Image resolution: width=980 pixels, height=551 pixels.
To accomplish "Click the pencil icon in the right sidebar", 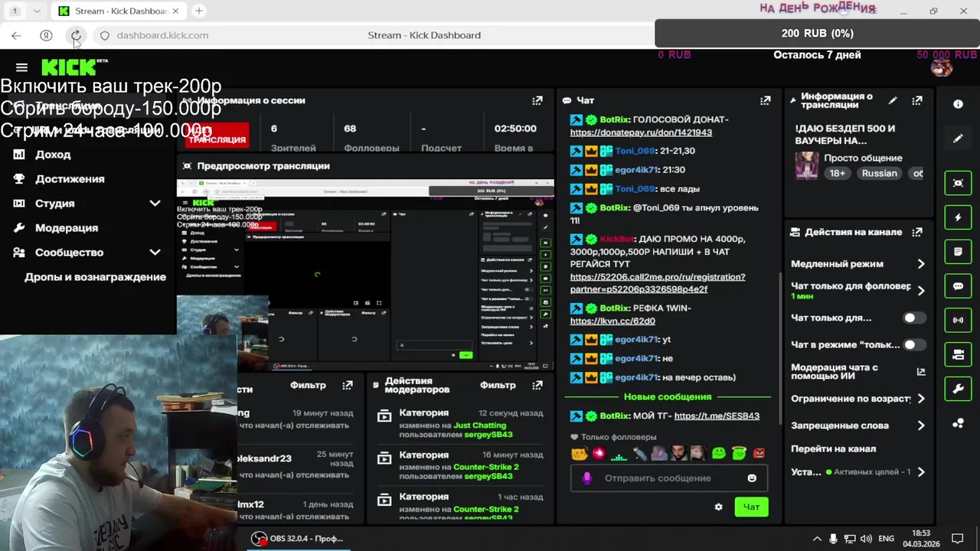I will pos(958,139).
